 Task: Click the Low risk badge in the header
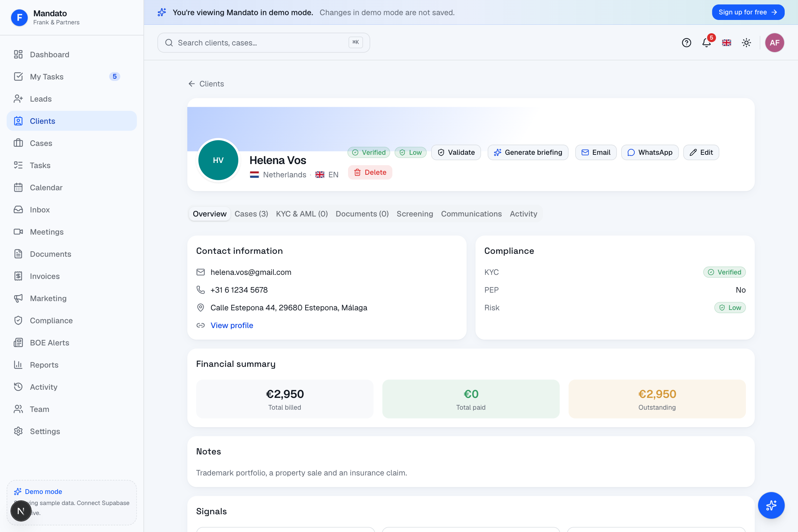[x=410, y=152]
